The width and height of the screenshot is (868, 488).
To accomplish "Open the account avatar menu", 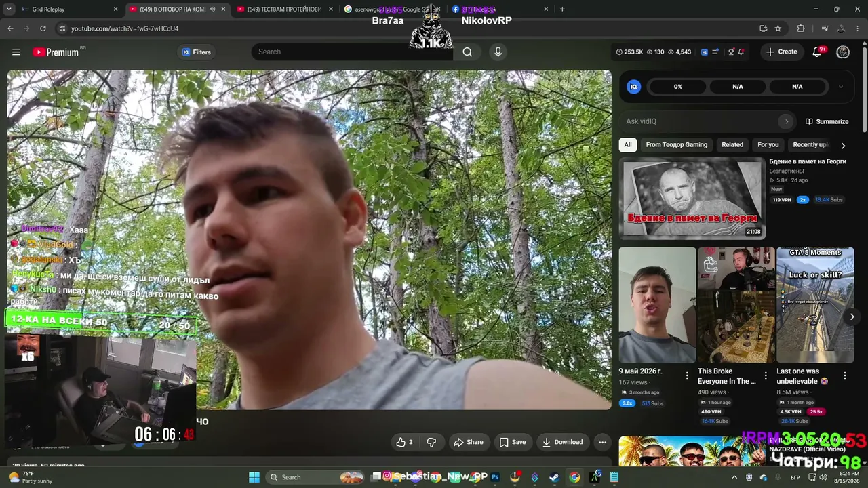I will pyautogui.click(x=843, y=52).
